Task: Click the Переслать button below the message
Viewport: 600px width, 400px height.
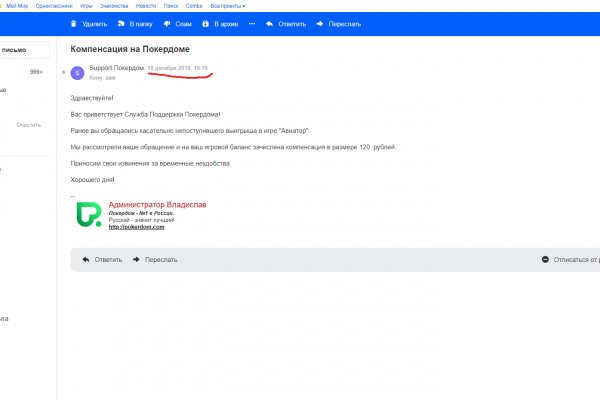Action: coord(154,260)
